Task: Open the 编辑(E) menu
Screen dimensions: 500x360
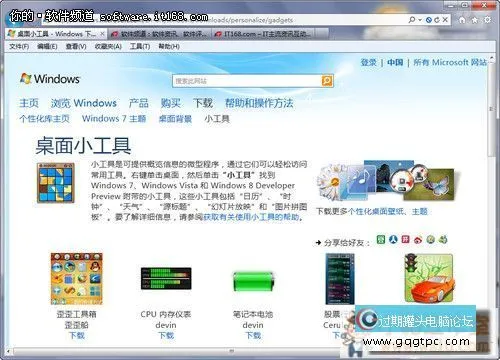Action: point(47,46)
